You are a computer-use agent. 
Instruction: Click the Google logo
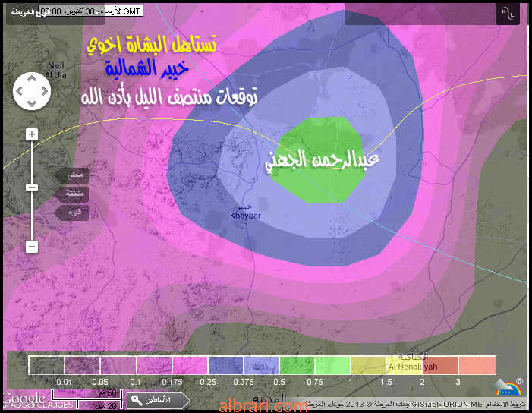(x=24, y=398)
